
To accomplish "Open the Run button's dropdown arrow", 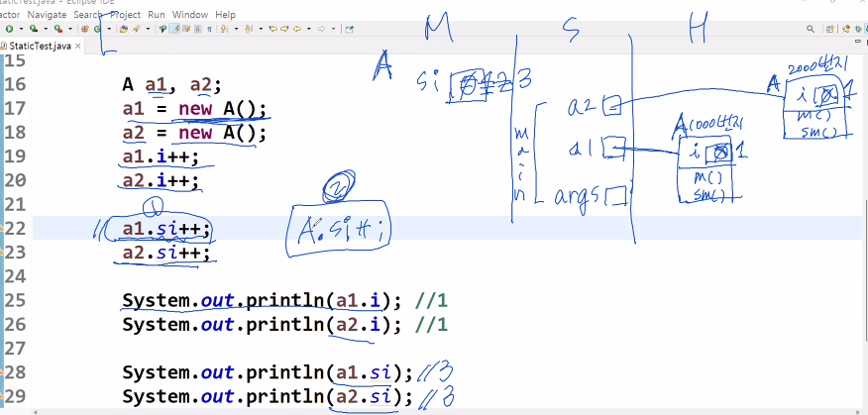I will click(21, 29).
